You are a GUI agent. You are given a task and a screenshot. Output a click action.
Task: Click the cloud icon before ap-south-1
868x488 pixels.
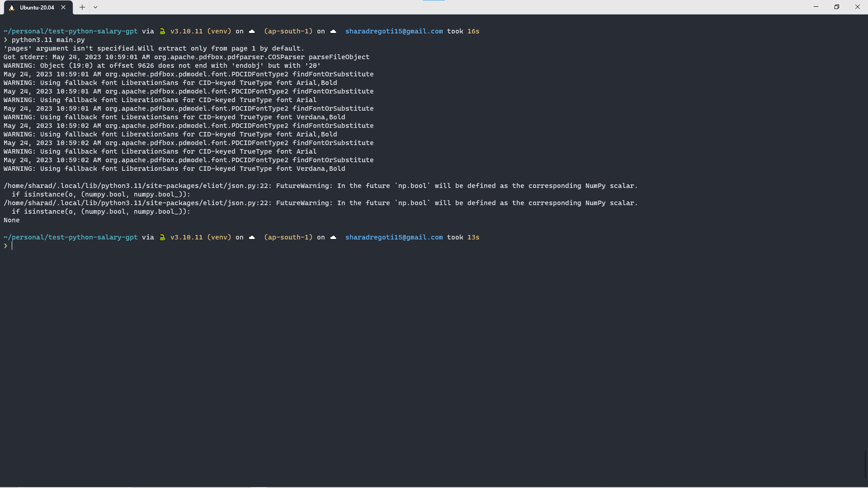tap(252, 31)
